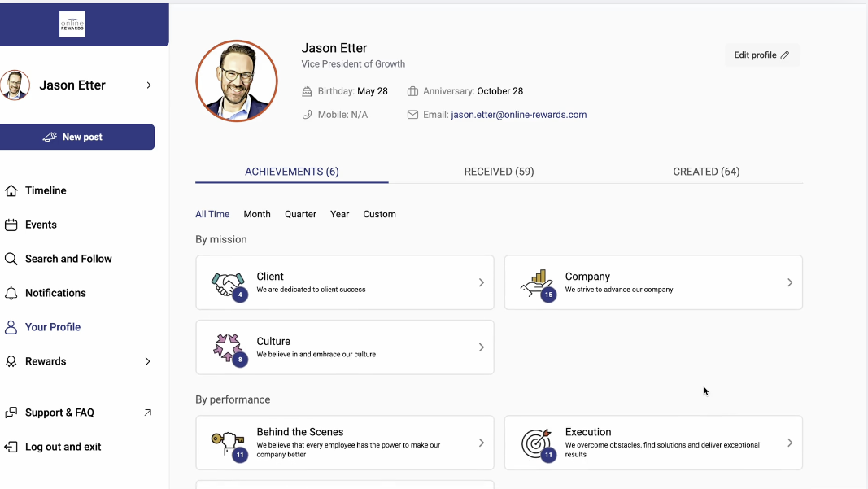The image size is (868, 489).
Task: Click the Edit profile button
Action: point(761,55)
